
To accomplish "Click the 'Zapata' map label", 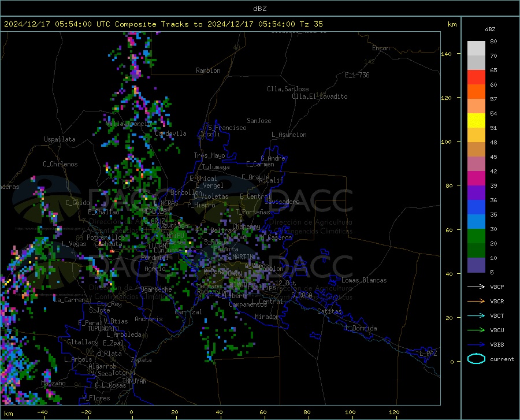I will pos(142,360).
